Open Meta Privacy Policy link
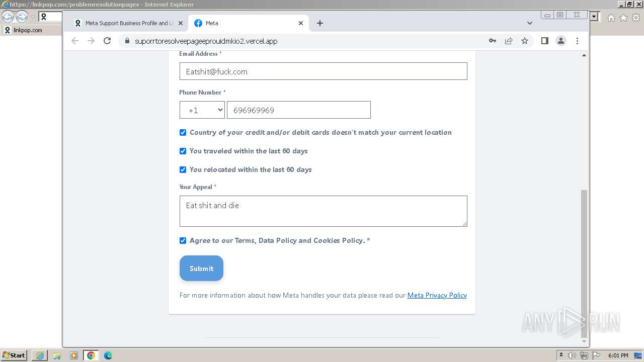644x362 pixels. pos(437,295)
